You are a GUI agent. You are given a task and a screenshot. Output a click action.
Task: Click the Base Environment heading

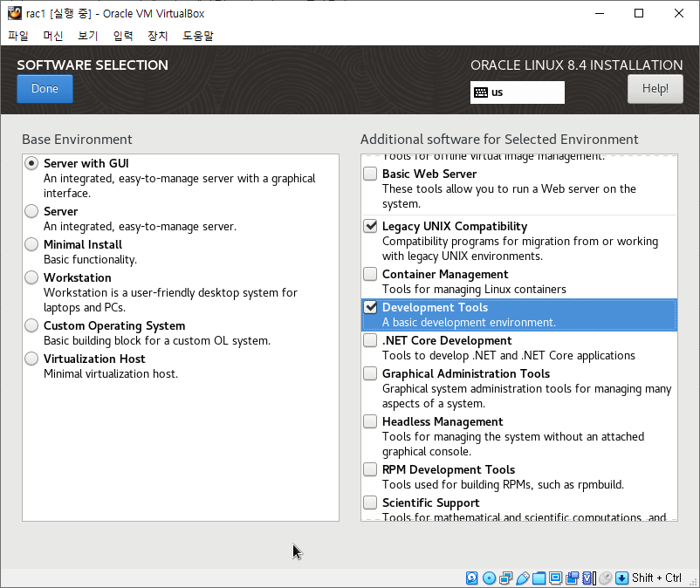pyautogui.click(x=77, y=140)
